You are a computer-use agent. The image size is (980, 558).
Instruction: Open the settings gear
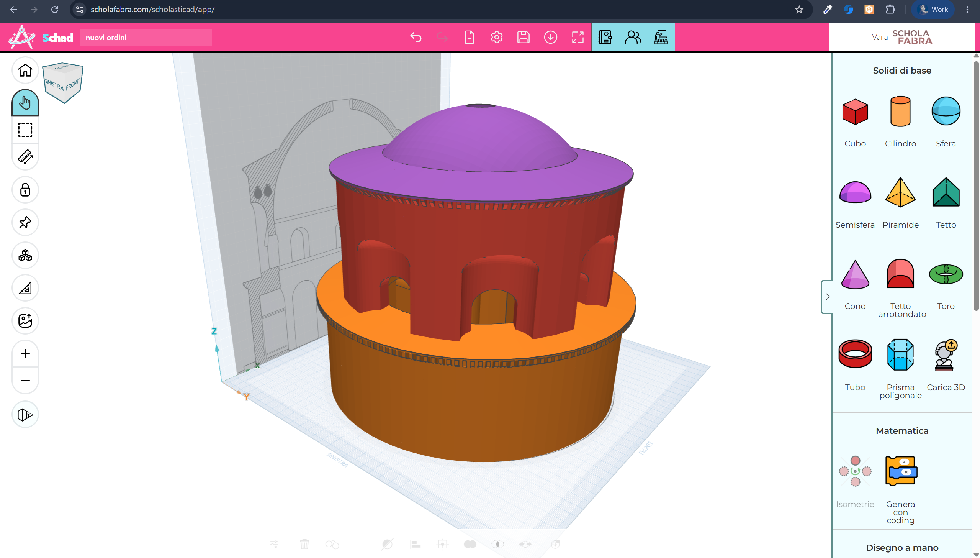coord(497,37)
